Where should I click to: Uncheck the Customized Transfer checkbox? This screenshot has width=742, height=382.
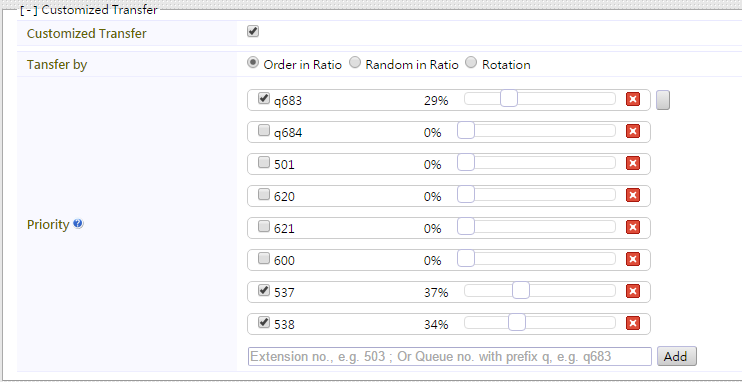(x=253, y=32)
